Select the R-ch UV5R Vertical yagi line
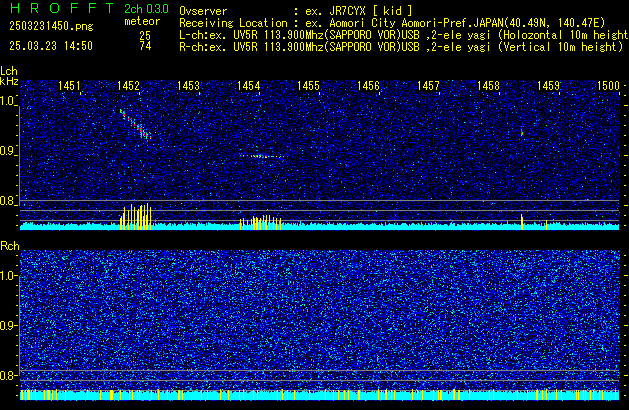This screenshot has width=629, height=410. click(401, 47)
